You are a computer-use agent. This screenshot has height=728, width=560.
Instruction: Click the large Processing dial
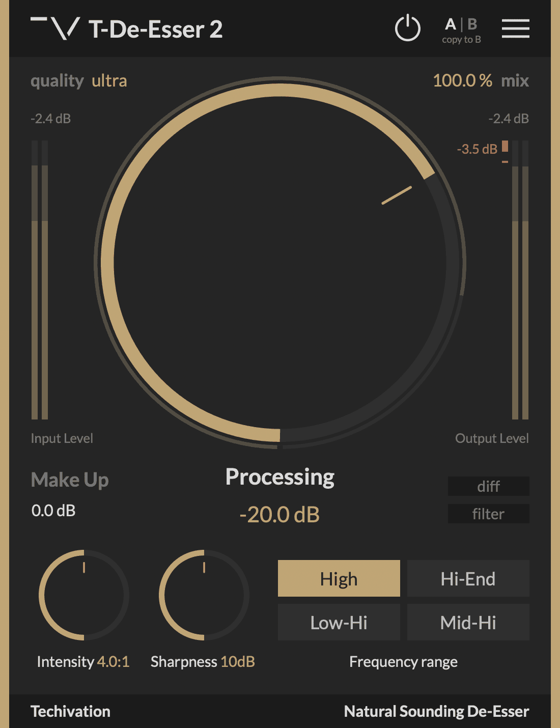point(280,263)
